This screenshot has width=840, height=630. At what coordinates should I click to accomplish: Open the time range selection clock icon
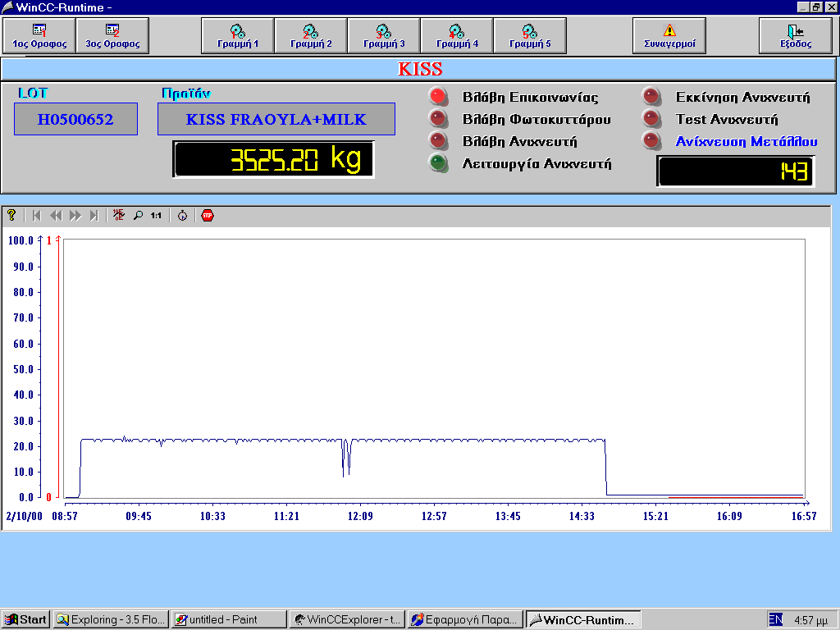point(182,216)
